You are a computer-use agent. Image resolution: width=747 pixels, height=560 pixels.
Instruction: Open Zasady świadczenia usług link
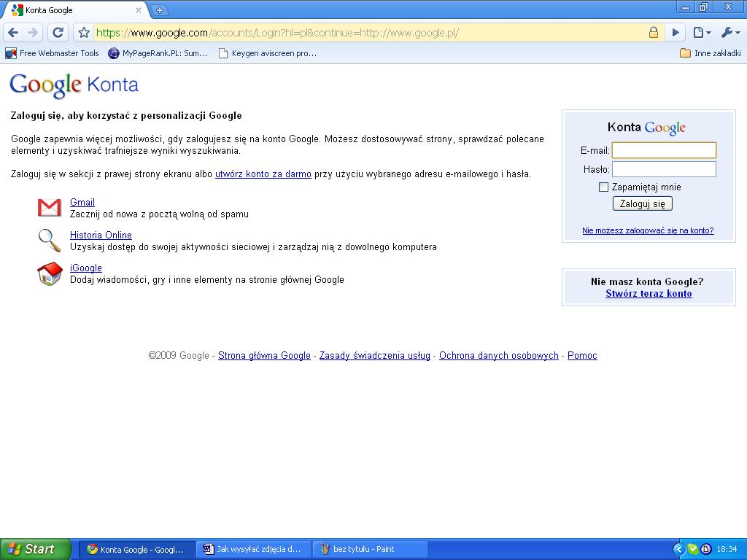374,356
